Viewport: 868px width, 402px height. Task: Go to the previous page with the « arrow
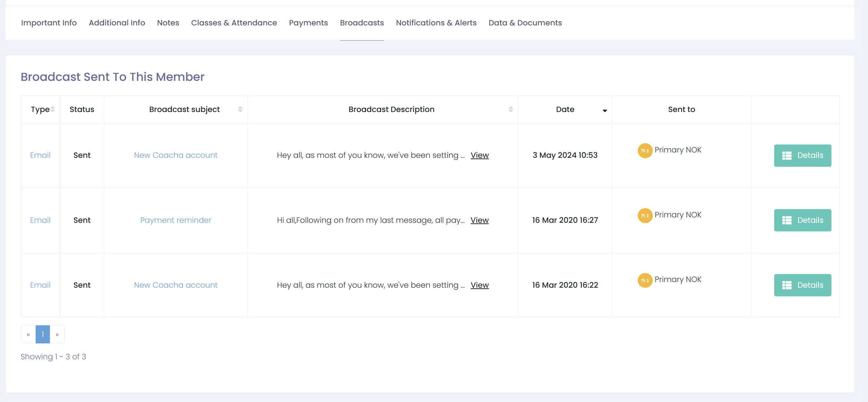click(x=28, y=334)
